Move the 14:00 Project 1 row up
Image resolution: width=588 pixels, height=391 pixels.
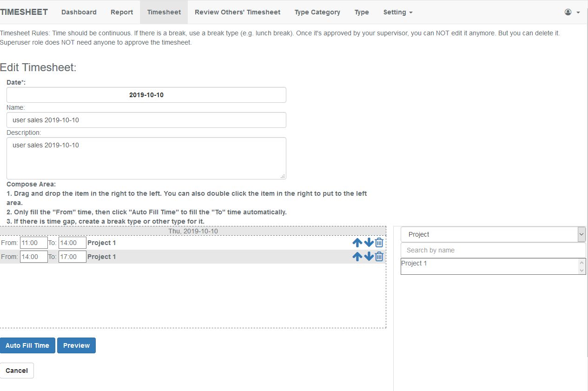coord(357,256)
